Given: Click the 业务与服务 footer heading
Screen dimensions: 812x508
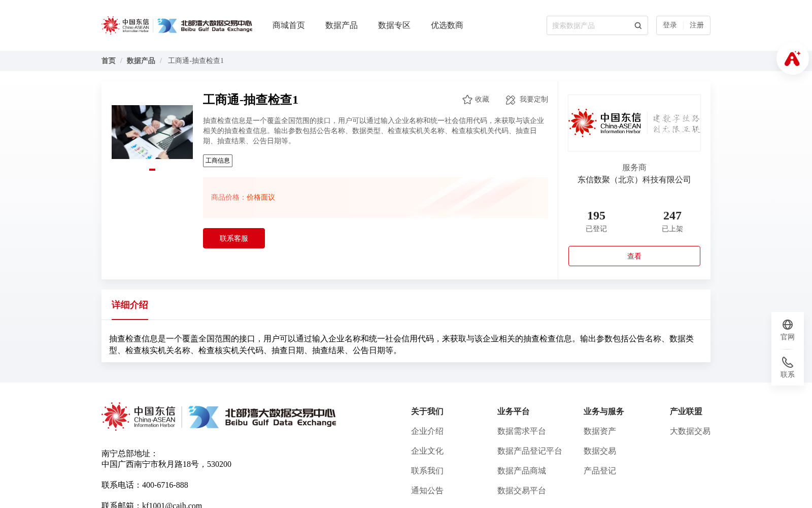Looking at the screenshot, I should (604, 411).
